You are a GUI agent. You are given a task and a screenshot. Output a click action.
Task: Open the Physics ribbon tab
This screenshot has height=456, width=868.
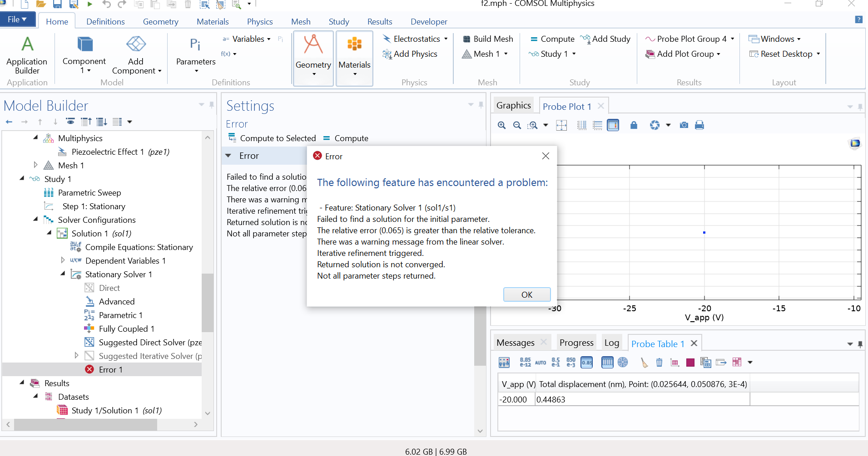point(259,22)
